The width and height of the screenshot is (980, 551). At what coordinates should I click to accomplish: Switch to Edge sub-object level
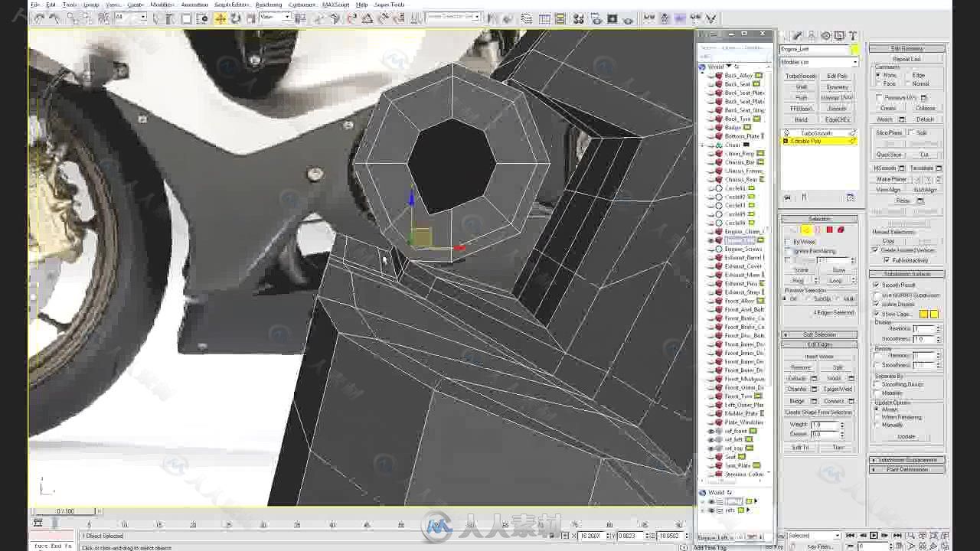point(805,230)
